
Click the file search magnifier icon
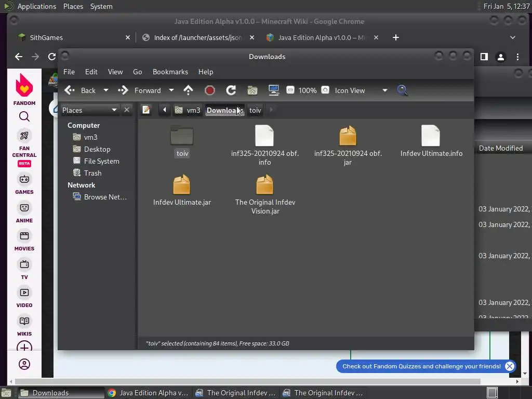pyautogui.click(x=403, y=90)
